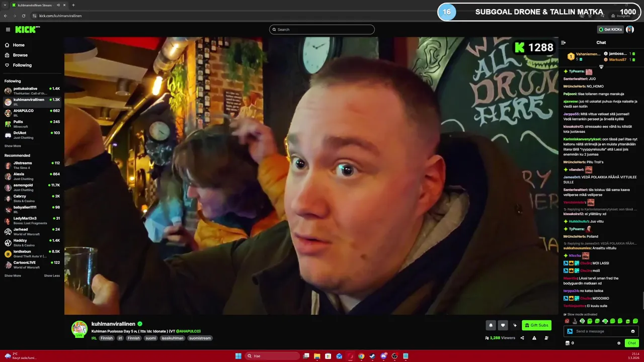Select the suomistream tag
Viewport: 644px width, 362px height.
coord(200,338)
